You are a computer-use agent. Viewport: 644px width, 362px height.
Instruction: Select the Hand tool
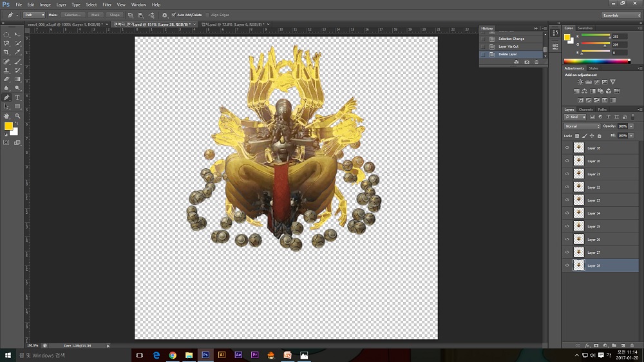[x=6, y=117]
